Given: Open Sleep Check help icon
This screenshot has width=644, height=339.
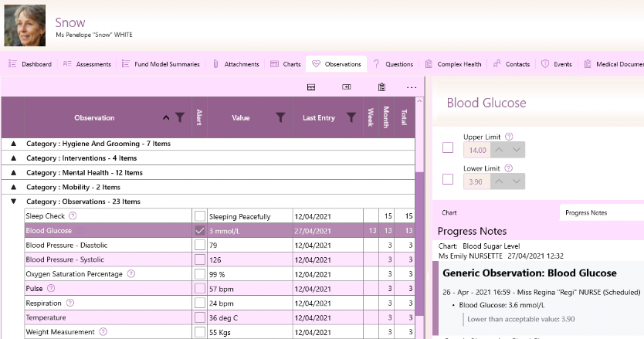Looking at the screenshot, I should click(x=73, y=215).
